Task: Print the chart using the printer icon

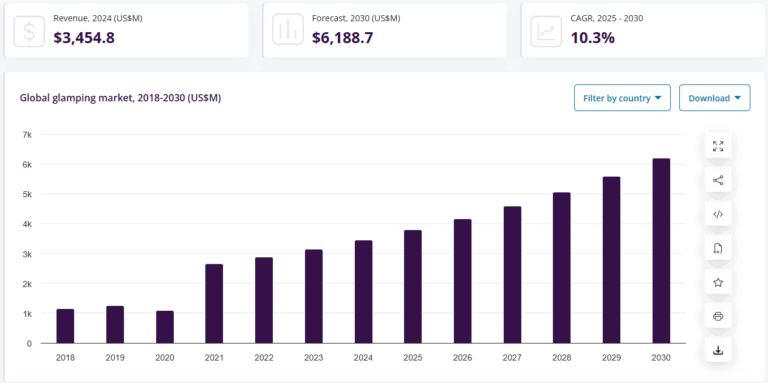Action: point(718,316)
